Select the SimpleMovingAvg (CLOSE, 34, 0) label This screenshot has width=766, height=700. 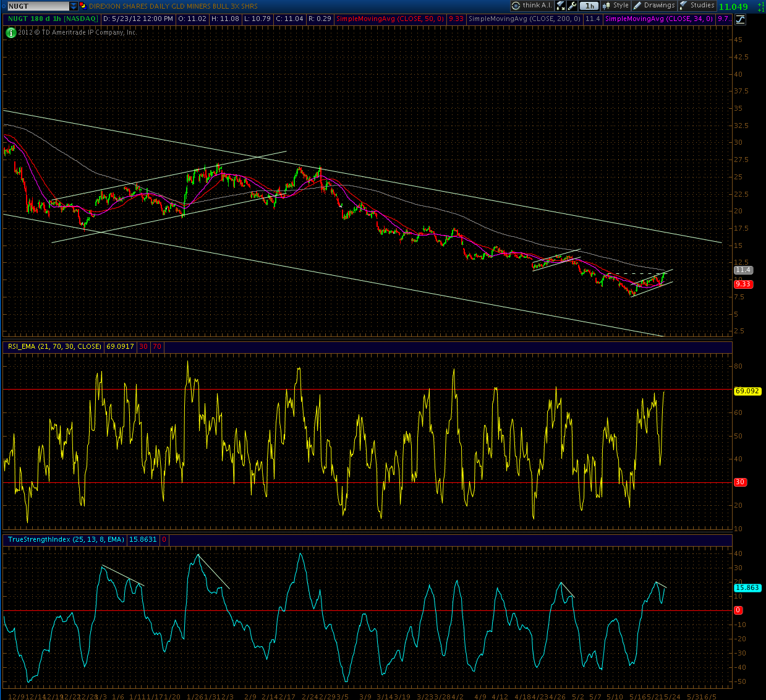tap(658, 19)
